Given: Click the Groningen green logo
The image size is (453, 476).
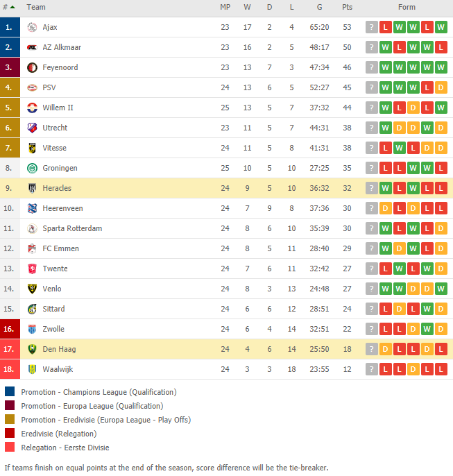Looking at the screenshot, I should [32, 168].
